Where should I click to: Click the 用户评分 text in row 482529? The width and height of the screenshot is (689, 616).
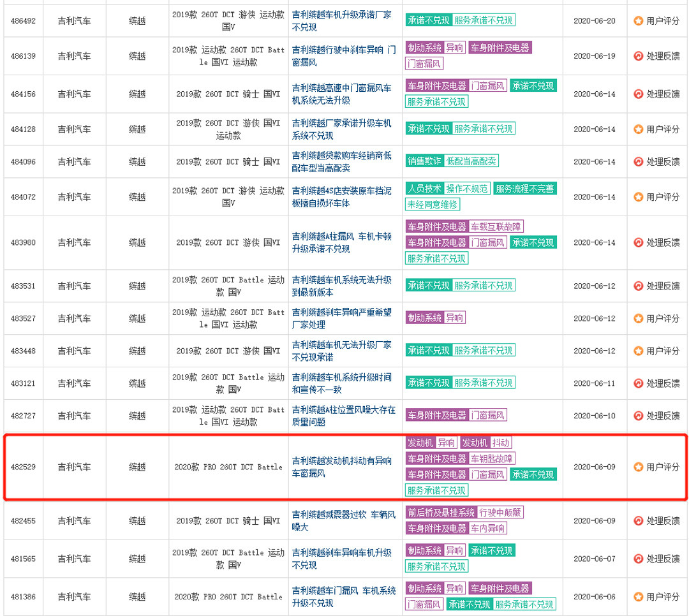click(663, 467)
